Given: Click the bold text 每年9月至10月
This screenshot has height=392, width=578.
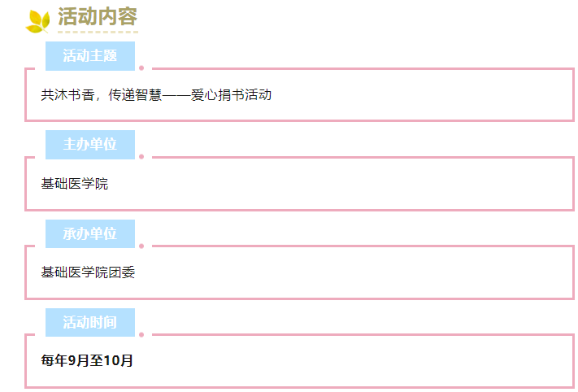Looking at the screenshot, I should (x=87, y=360).
